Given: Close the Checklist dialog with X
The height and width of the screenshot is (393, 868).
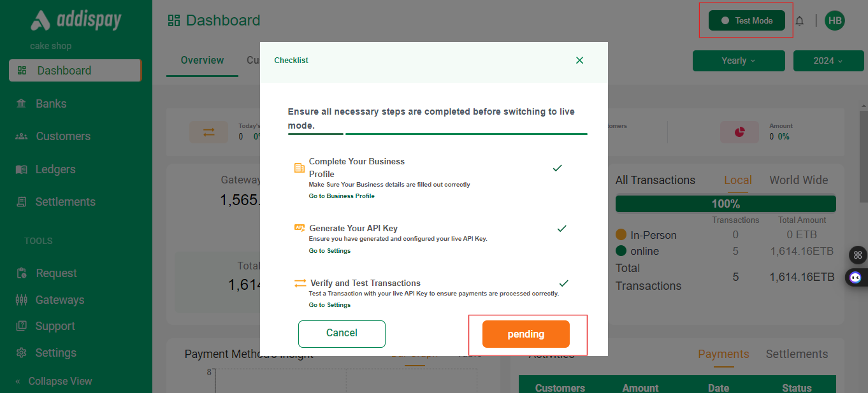Looking at the screenshot, I should 579,61.
